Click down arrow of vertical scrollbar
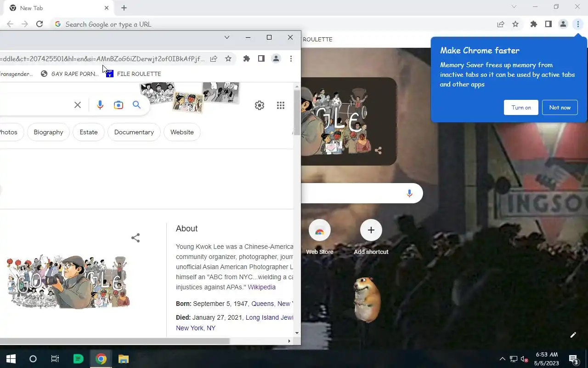Image resolution: width=588 pixels, height=368 pixels. click(297, 333)
